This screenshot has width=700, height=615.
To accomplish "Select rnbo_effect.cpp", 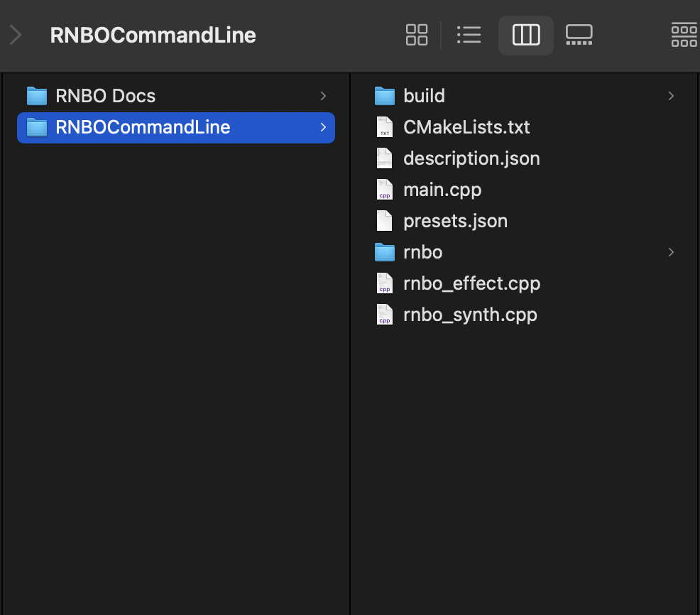I will tap(471, 283).
